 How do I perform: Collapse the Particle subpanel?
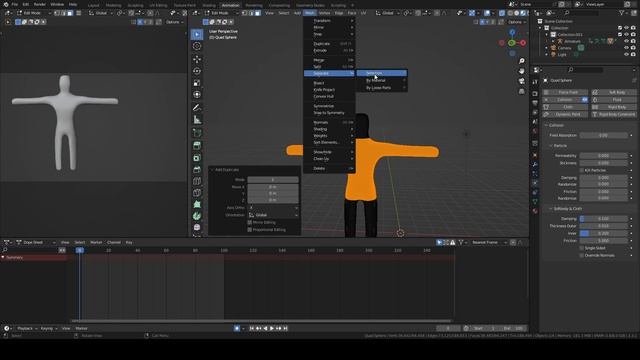click(560, 146)
